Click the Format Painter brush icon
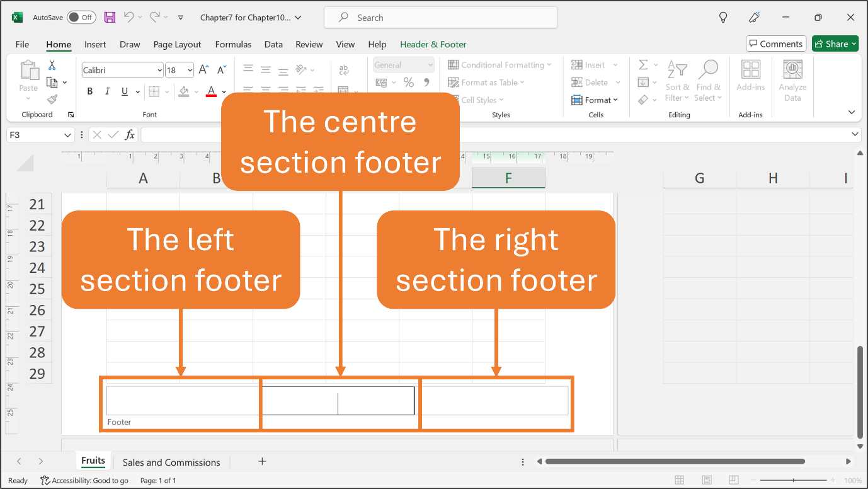Viewport: 868px width, 489px height. click(x=52, y=100)
